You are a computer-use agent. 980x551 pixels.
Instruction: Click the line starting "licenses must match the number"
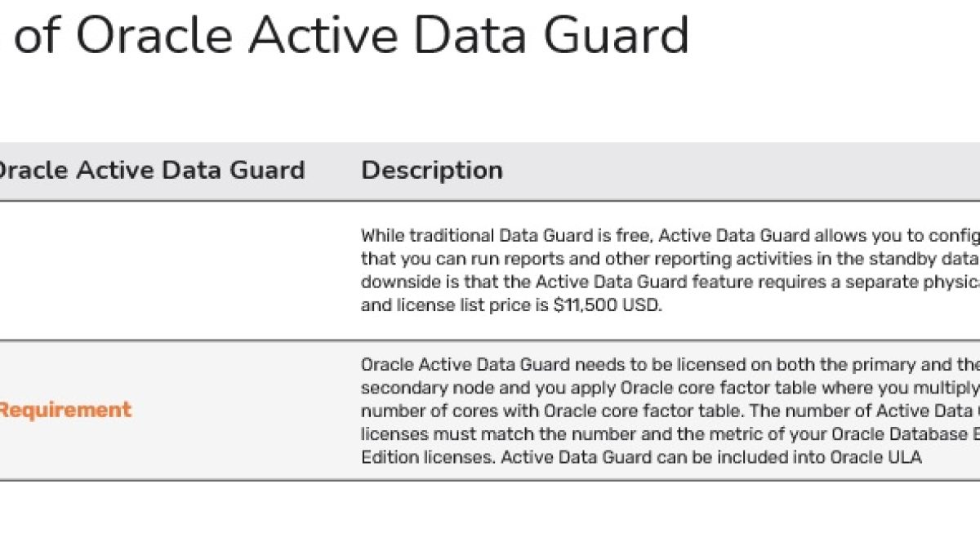pos(670,433)
